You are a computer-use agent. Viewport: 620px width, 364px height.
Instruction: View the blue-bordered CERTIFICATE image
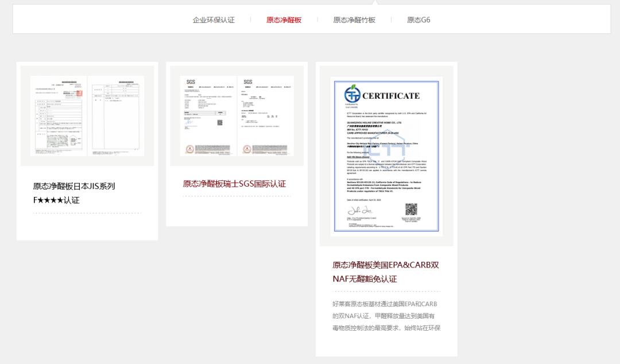(x=386, y=156)
